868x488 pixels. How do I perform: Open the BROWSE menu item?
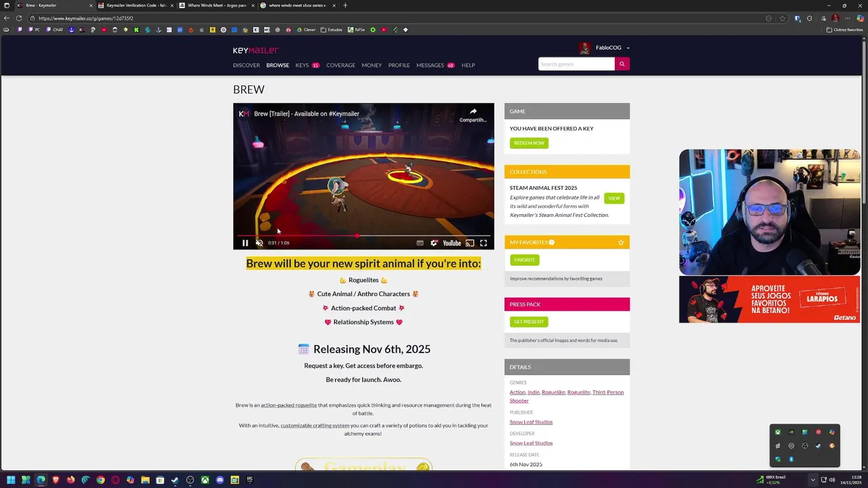coord(277,65)
